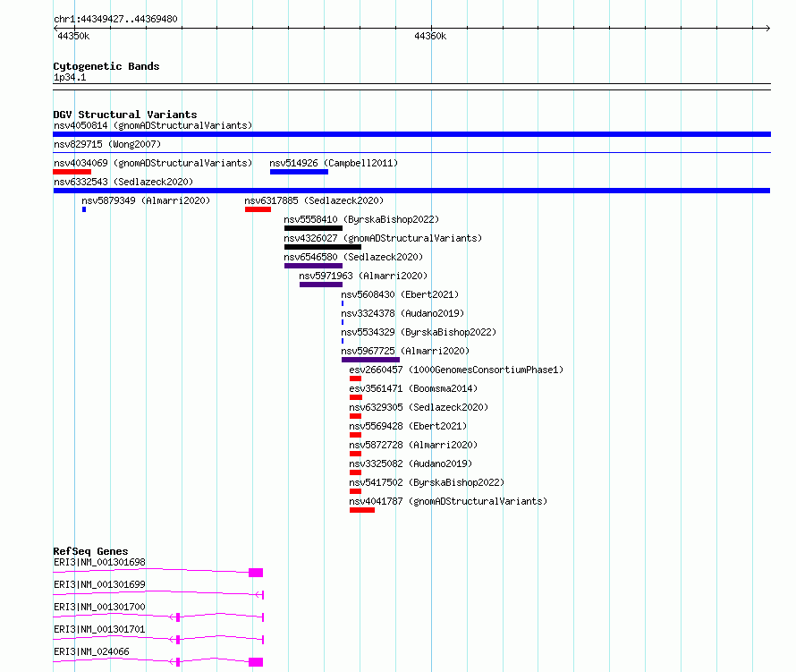Screen dimensions: 796x672
Task: Click the magenta exon block of NM_001301698
Action: (256, 573)
